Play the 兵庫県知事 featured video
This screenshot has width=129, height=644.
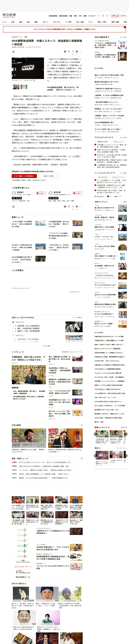click(x=29, y=438)
